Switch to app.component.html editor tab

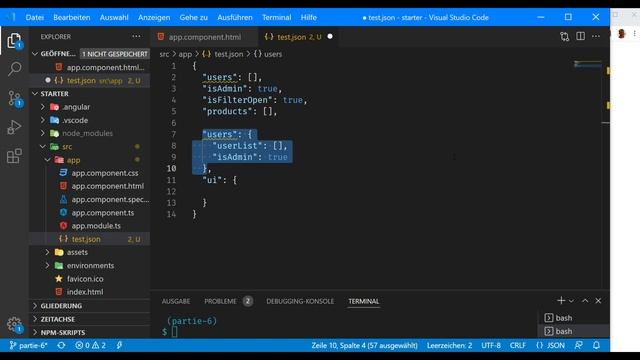click(204, 37)
